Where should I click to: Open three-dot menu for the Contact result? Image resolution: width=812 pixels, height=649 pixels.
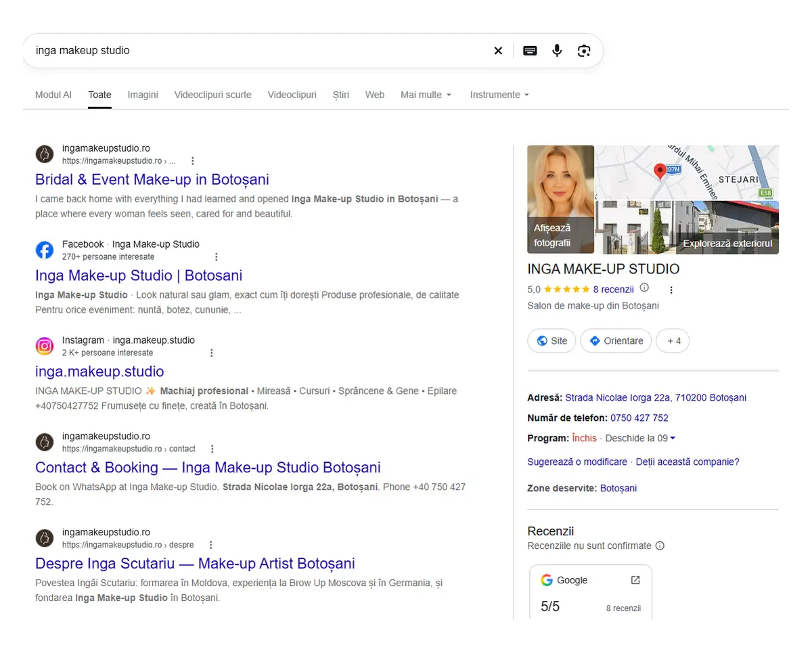pos(212,449)
